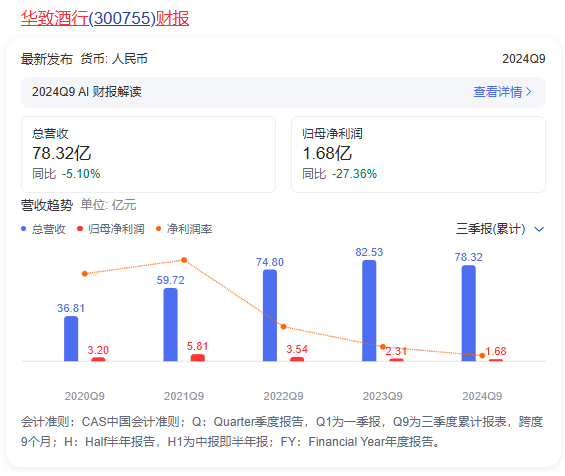Select the 总营收 78.32亿 summary card

(148, 154)
